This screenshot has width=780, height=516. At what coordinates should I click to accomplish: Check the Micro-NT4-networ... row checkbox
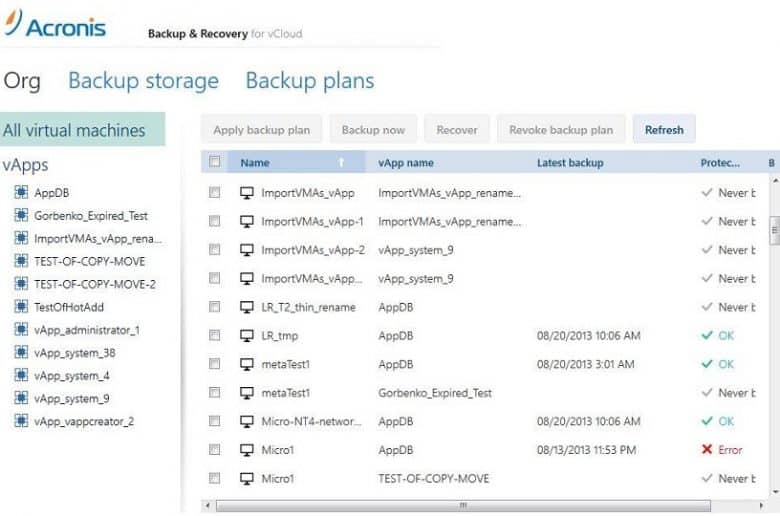pyautogui.click(x=214, y=421)
